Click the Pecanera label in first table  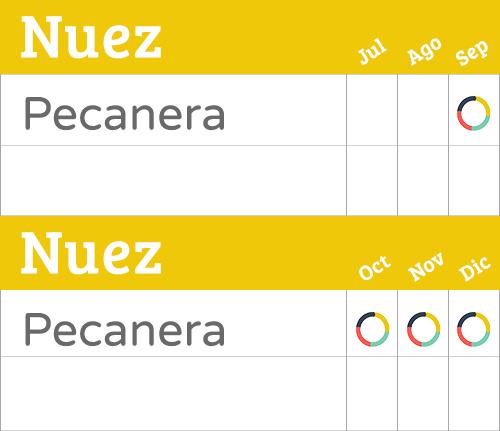point(124,113)
